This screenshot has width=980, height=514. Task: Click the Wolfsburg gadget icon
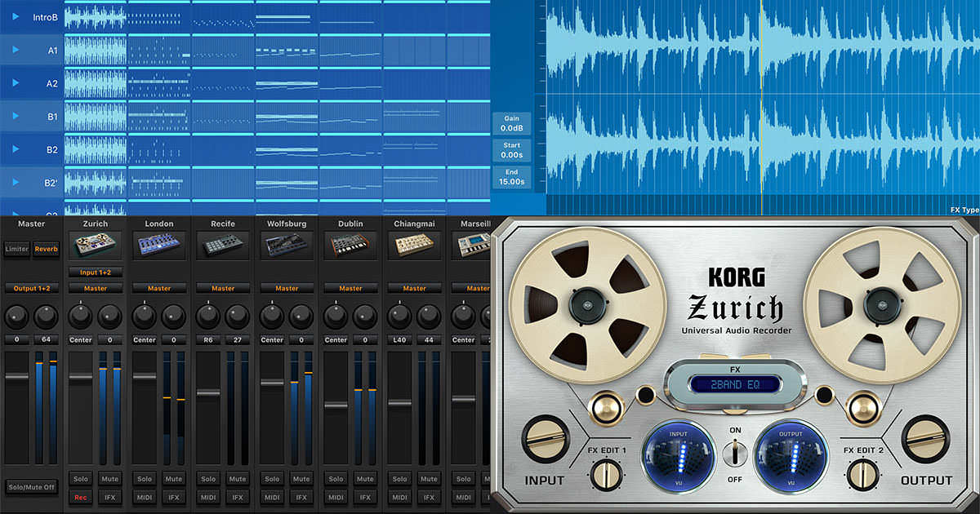pyautogui.click(x=287, y=245)
